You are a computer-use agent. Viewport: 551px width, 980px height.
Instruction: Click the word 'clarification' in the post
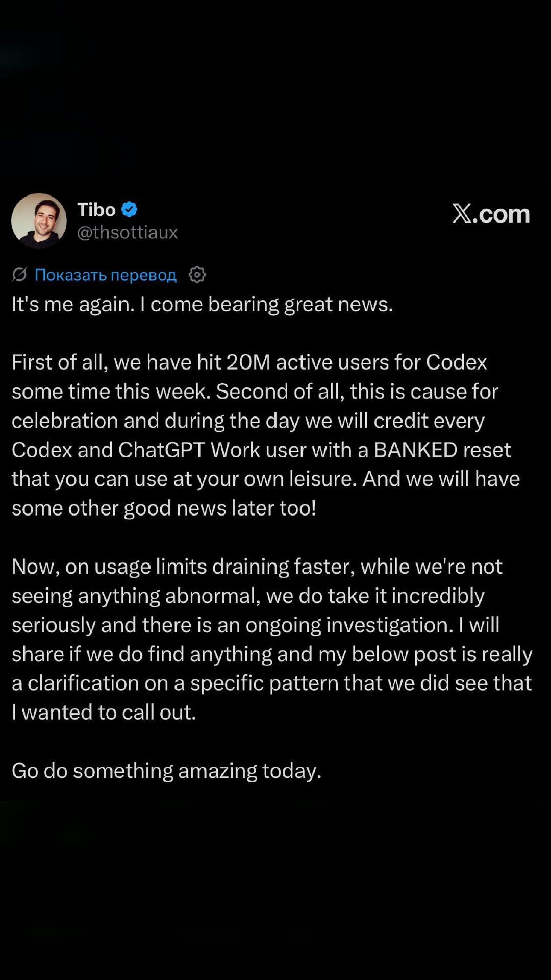tap(83, 683)
